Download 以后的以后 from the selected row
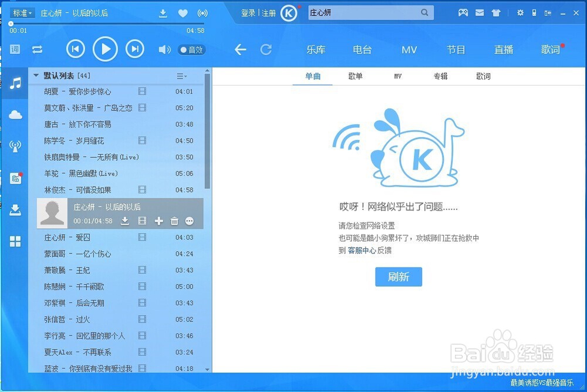The height and width of the screenshot is (392, 587). point(125,221)
